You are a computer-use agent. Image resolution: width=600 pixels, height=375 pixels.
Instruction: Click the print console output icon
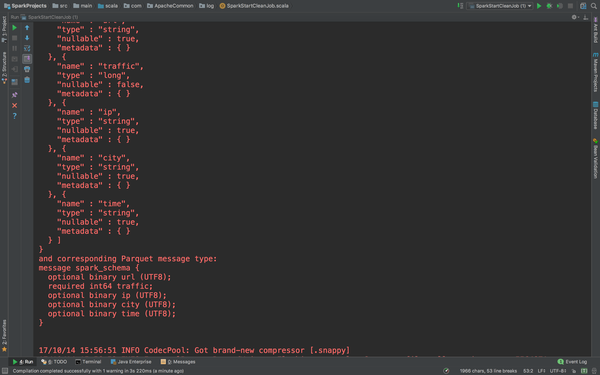tap(27, 69)
